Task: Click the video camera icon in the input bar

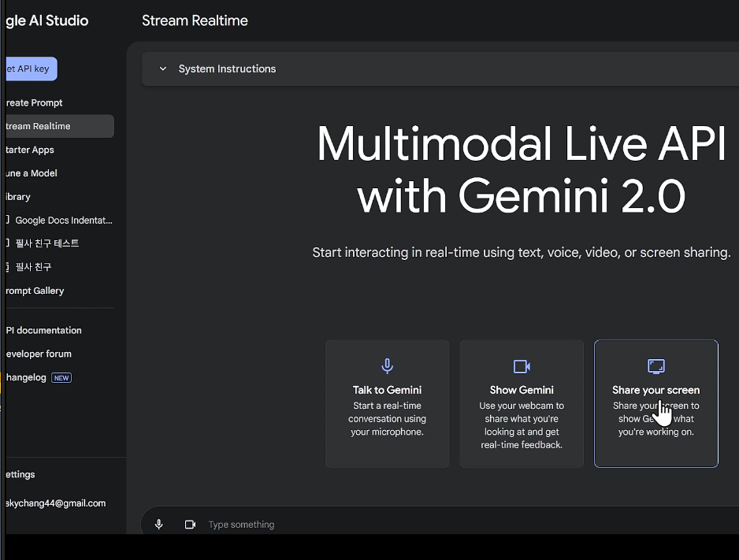Action: tap(190, 525)
